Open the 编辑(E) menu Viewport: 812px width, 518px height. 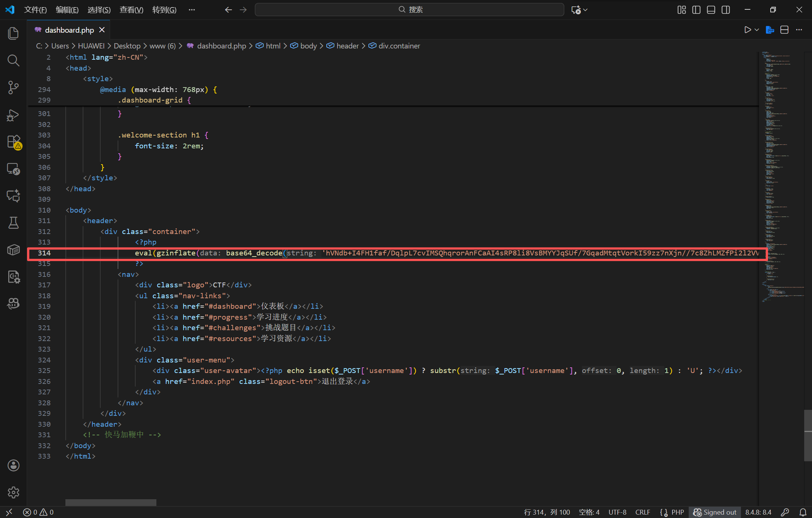67,10
